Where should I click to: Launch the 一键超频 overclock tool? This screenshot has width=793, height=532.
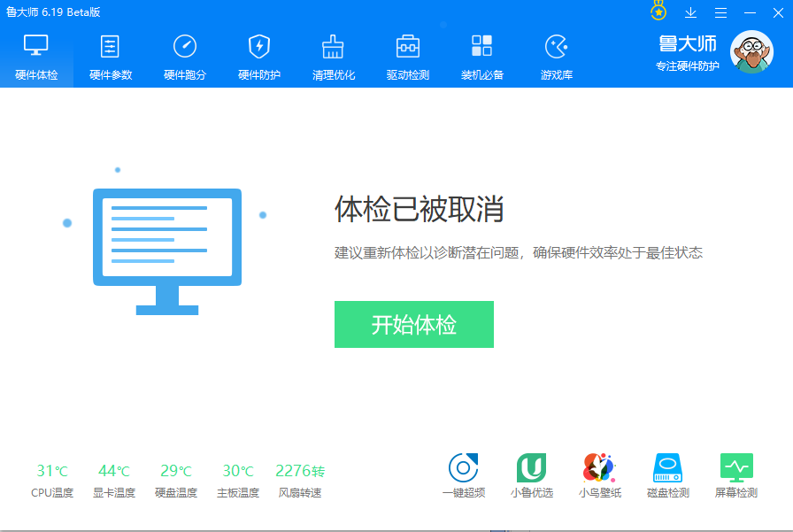tap(463, 475)
